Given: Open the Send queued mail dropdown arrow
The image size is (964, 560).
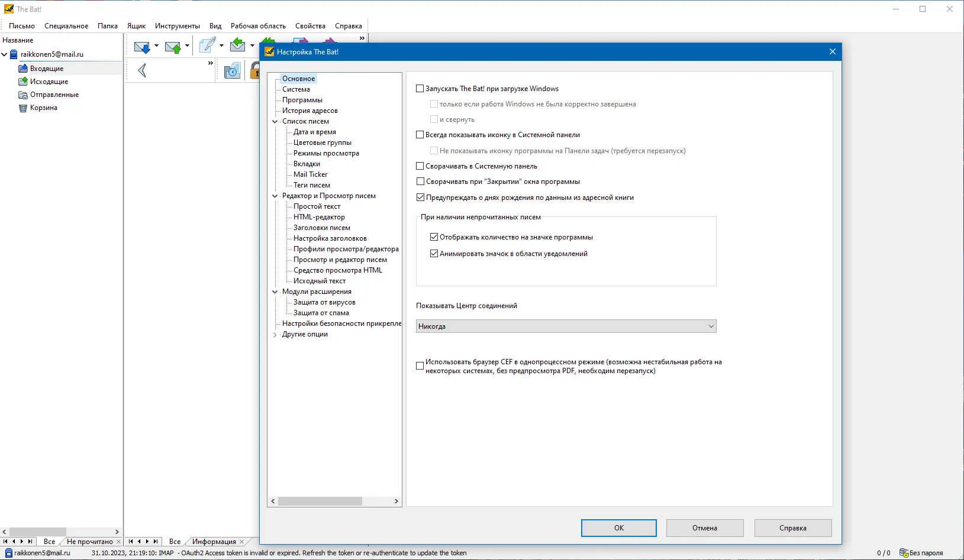Looking at the screenshot, I should click(187, 46).
